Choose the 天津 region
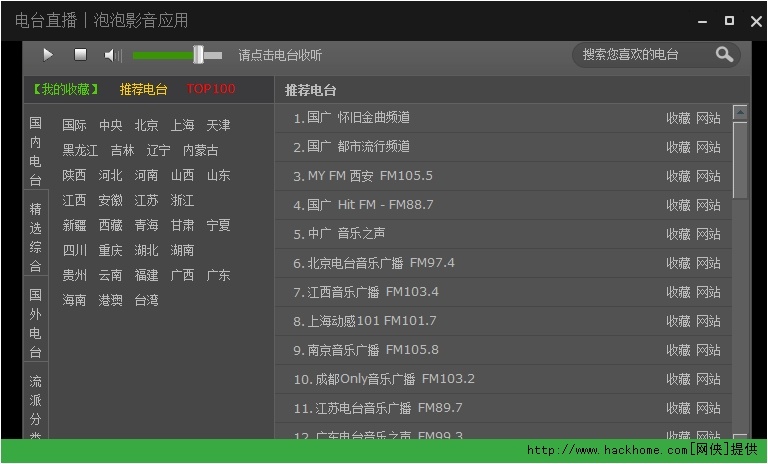Screen dimensions: 768x464 pyautogui.click(x=218, y=125)
